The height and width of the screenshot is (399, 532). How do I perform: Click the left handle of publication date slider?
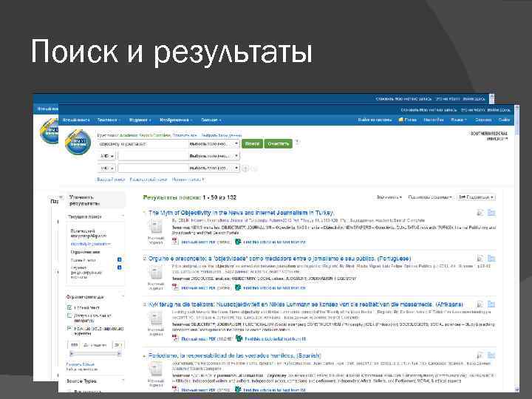[x=72, y=353]
